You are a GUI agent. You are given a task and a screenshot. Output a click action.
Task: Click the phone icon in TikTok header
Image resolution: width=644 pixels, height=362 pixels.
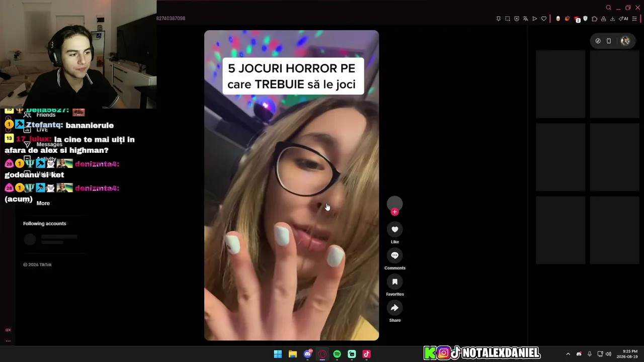click(609, 41)
